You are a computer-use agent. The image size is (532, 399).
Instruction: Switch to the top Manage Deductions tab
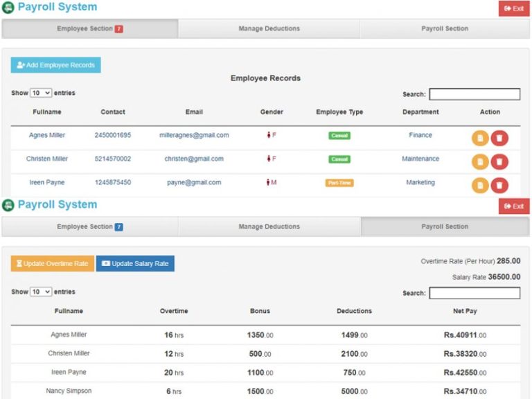(x=269, y=28)
